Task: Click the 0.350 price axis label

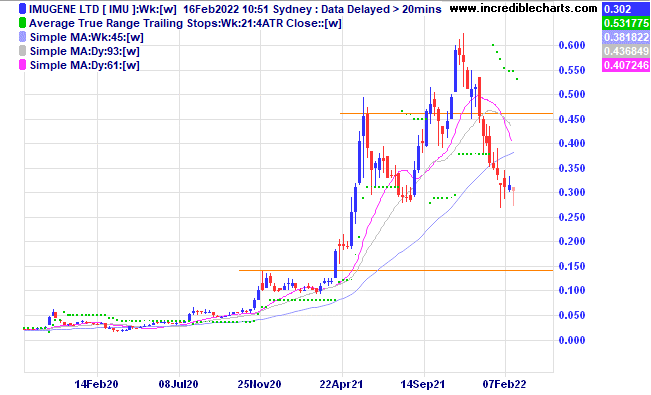Action: (x=572, y=168)
